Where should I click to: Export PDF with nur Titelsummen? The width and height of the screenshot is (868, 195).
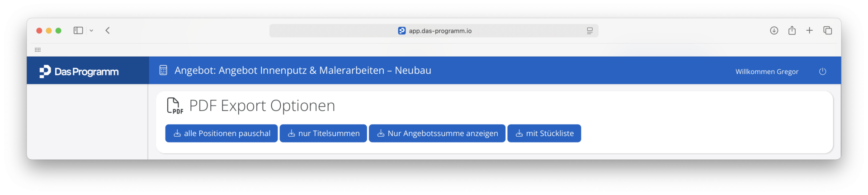pos(323,133)
